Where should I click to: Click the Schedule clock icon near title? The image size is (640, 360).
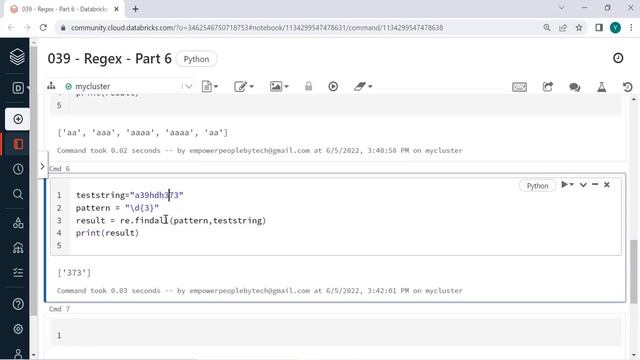(x=618, y=58)
